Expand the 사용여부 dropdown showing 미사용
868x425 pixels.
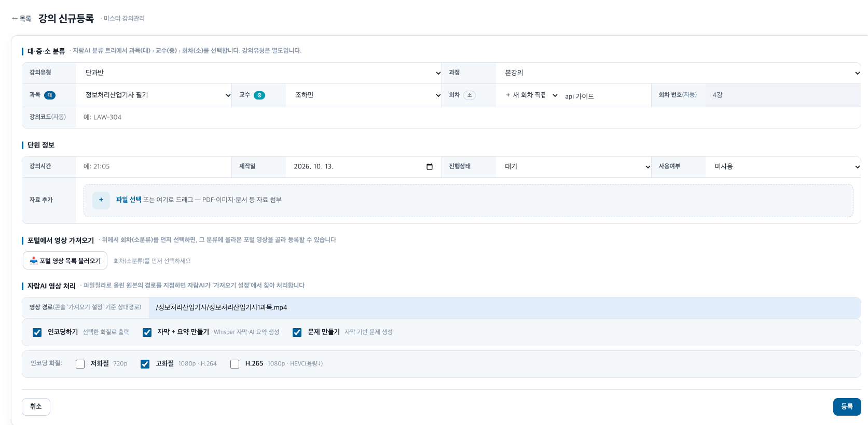coord(783,167)
